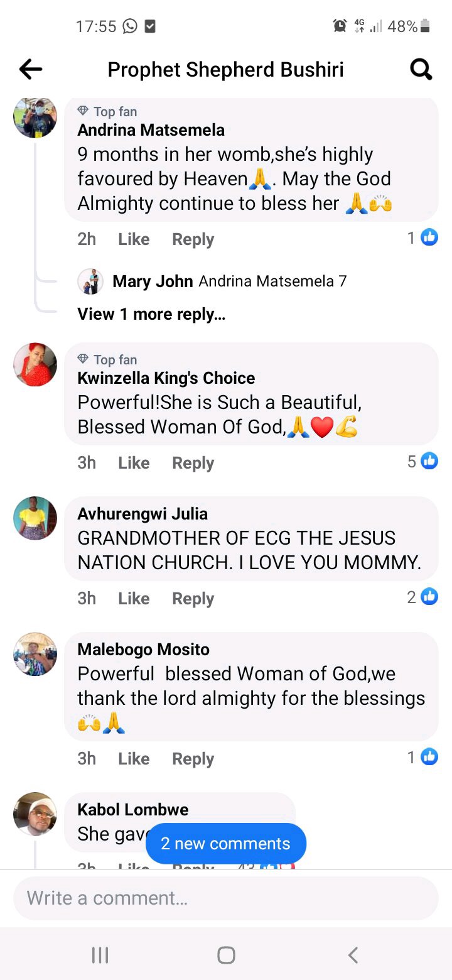Expand View 1 more reply
452x980 pixels.
coord(151,314)
